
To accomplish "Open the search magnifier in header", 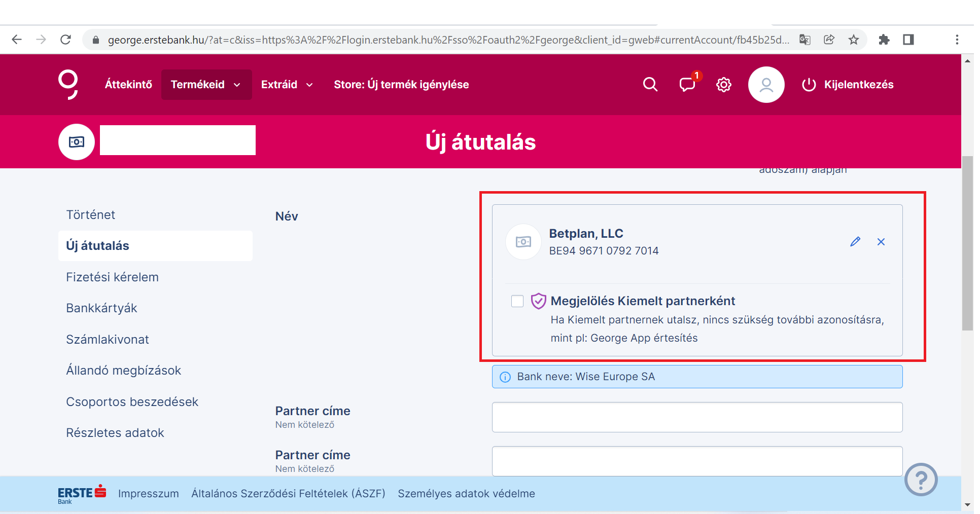I will tap(650, 85).
